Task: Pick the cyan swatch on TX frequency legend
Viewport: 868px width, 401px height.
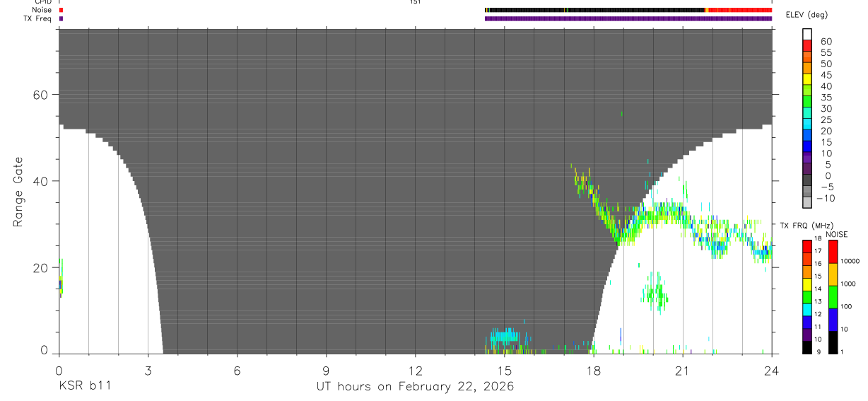Action: coord(807,309)
